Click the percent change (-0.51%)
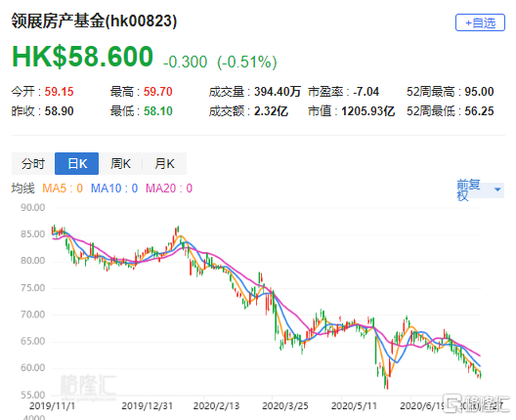The image size is (516, 420). pyautogui.click(x=247, y=62)
